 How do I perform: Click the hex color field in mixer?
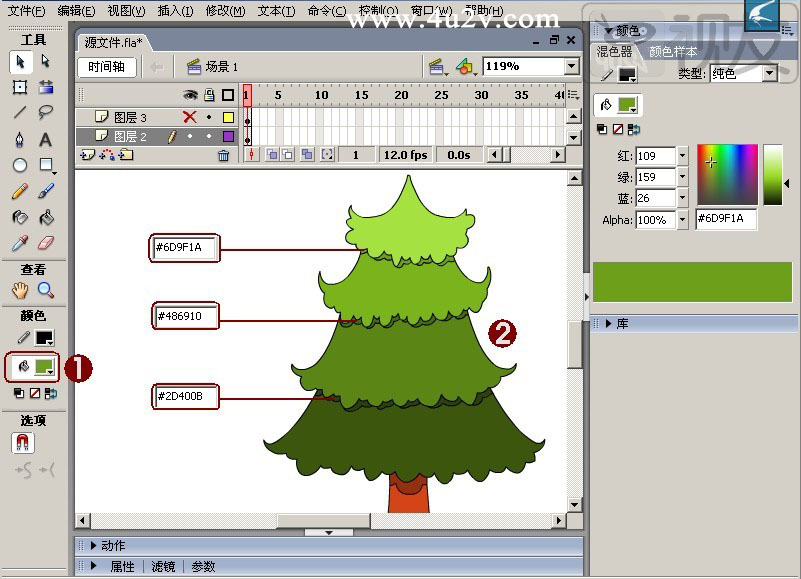coord(726,219)
